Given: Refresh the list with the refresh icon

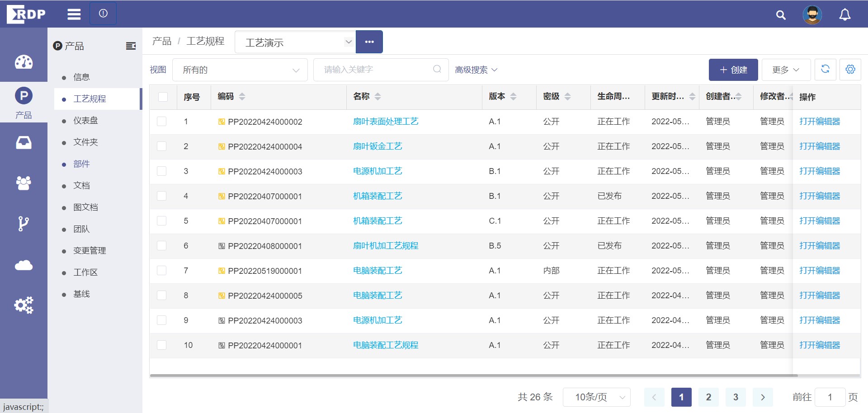Looking at the screenshot, I should click(826, 70).
